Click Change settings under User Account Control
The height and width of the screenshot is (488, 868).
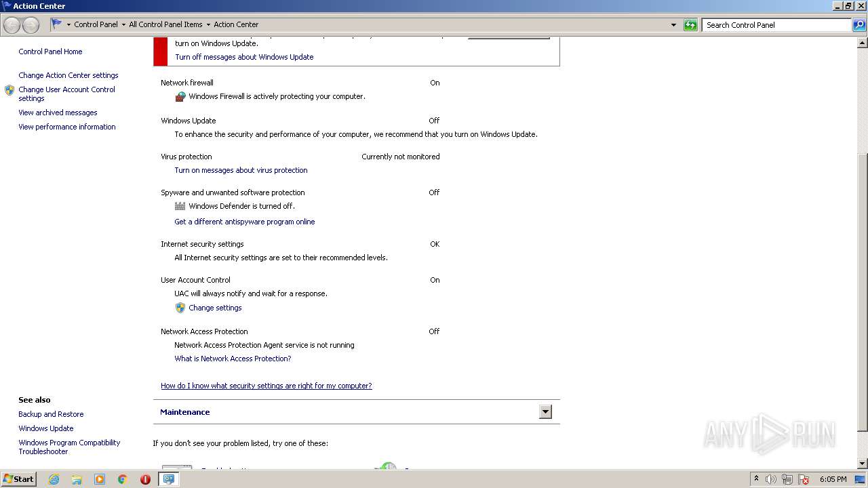click(215, 308)
